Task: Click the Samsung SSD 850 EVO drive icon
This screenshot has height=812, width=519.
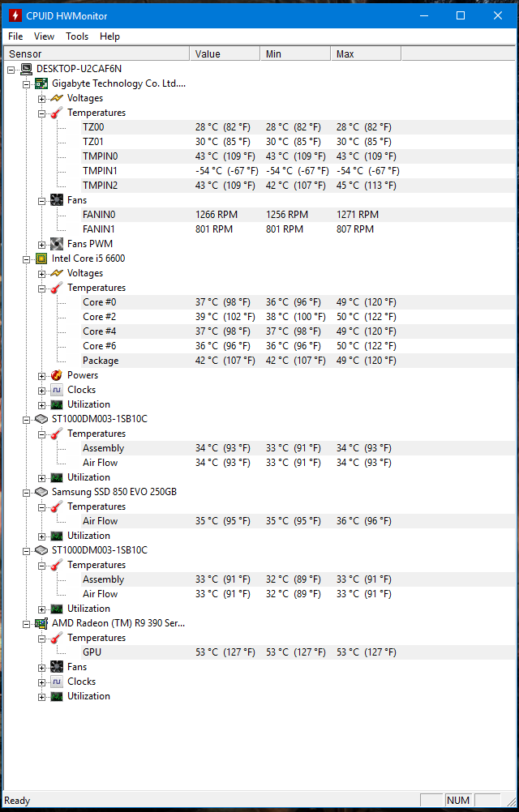Action: coord(42,492)
